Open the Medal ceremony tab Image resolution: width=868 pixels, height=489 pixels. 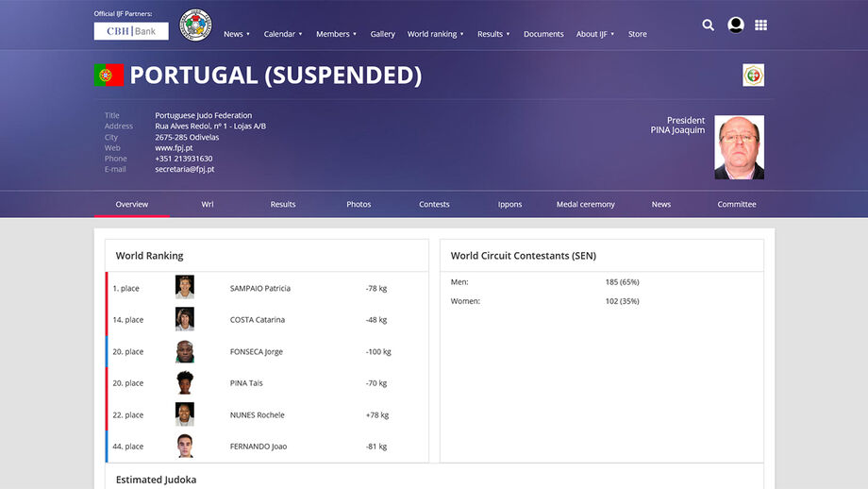point(586,204)
